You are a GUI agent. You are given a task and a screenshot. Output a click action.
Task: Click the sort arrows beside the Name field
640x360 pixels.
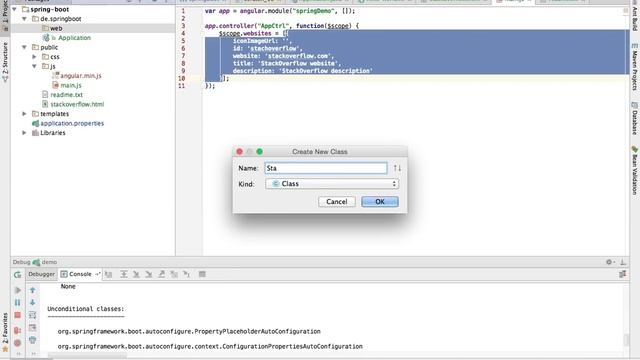[397, 168]
